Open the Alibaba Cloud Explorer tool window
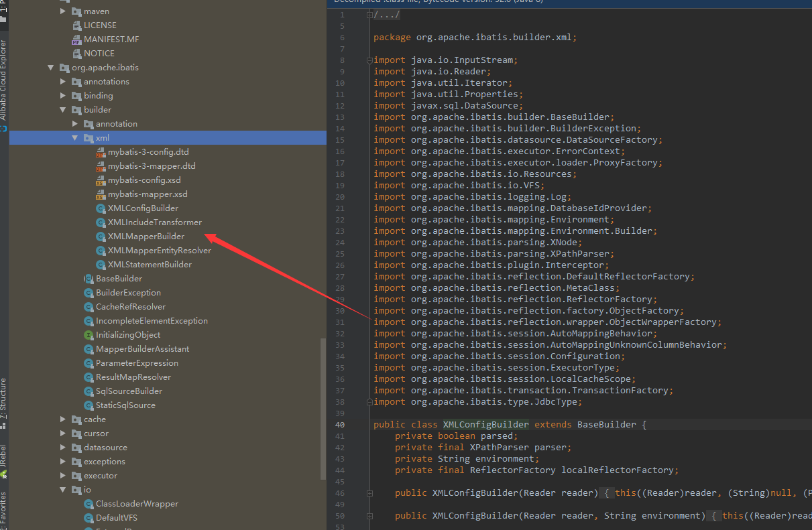Viewport: 812px width, 530px height. (3, 84)
